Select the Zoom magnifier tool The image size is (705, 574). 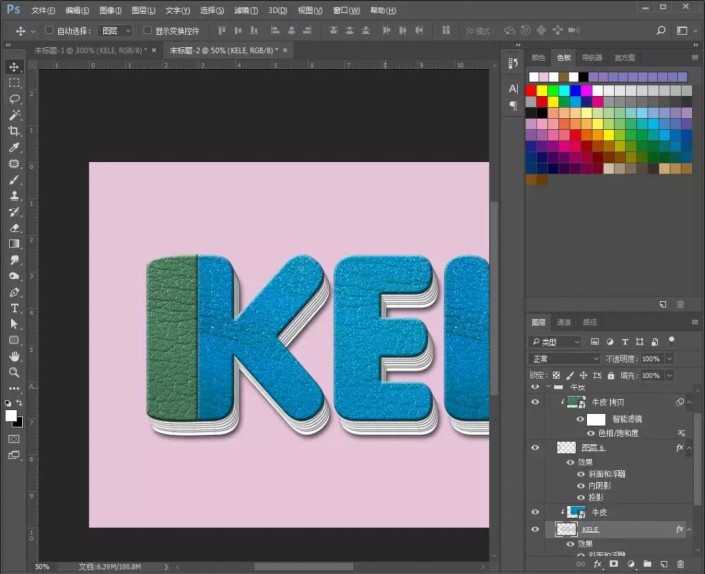point(14,372)
